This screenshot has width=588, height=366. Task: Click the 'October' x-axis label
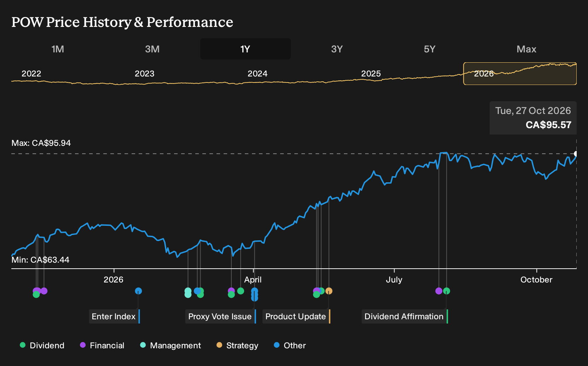pyautogui.click(x=536, y=280)
